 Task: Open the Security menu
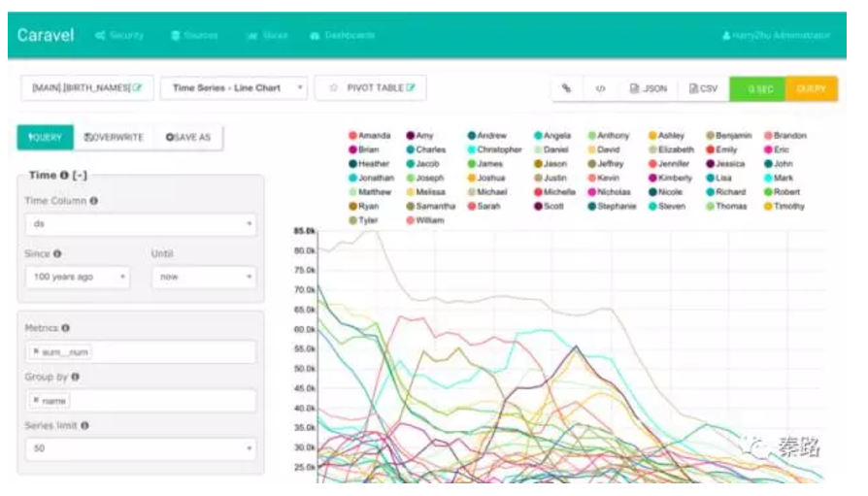119,35
